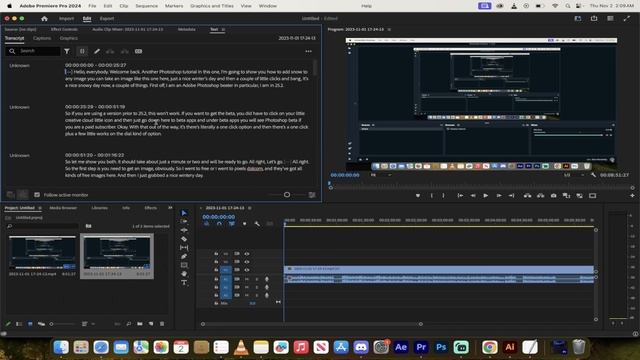Open the Media Browser tab

tap(63, 208)
